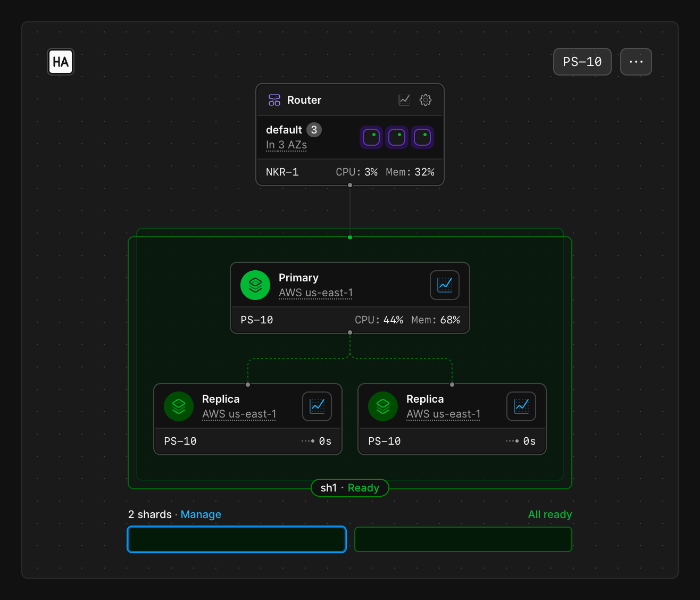
Task: Open the three-dots more options menu
Action: [x=636, y=62]
